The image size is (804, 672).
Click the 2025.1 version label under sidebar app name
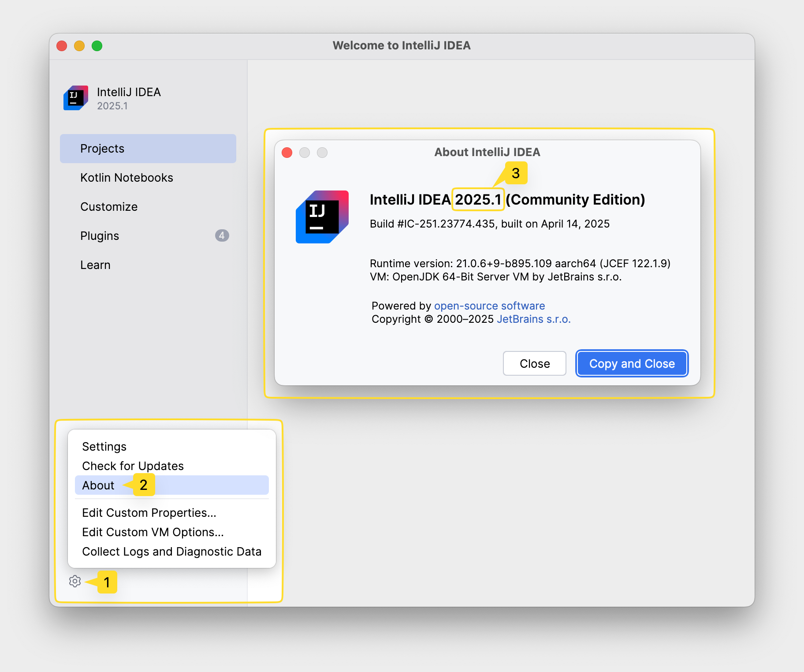coord(112,106)
